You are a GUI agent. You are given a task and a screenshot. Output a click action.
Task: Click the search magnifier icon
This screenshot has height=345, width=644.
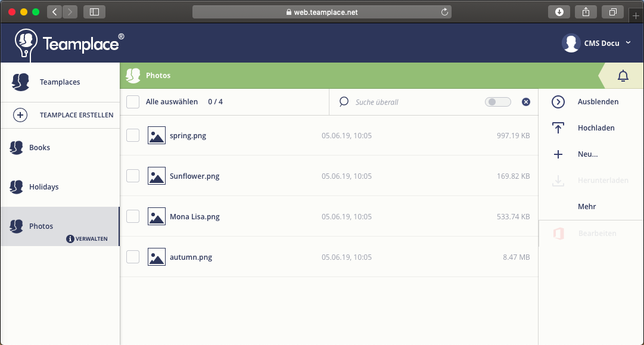click(344, 102)
